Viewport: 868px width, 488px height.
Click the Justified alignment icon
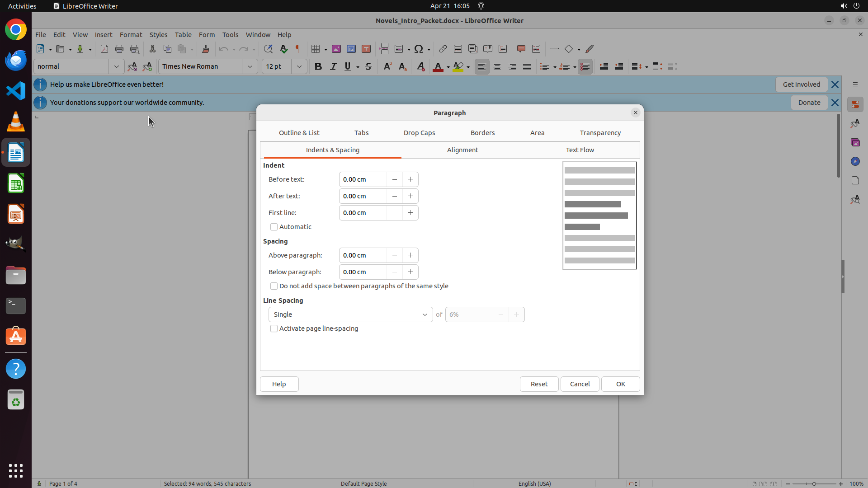tap(527, 66)
